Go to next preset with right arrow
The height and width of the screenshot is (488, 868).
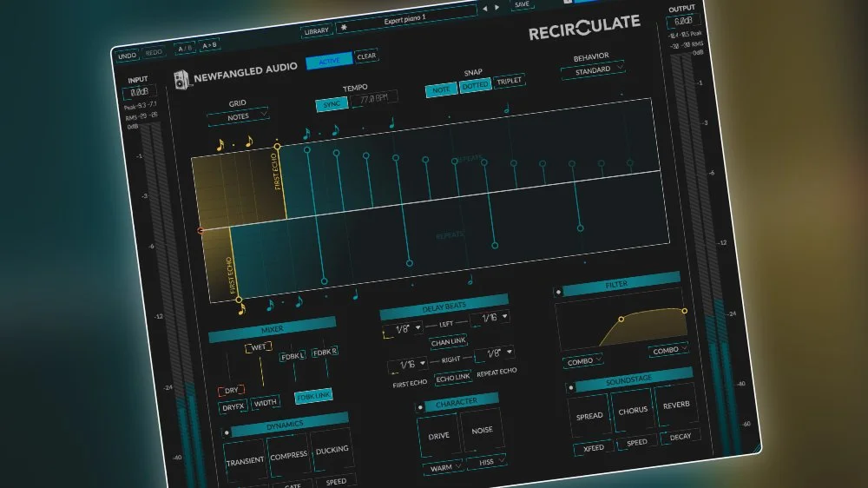click(x=497, y=7)
